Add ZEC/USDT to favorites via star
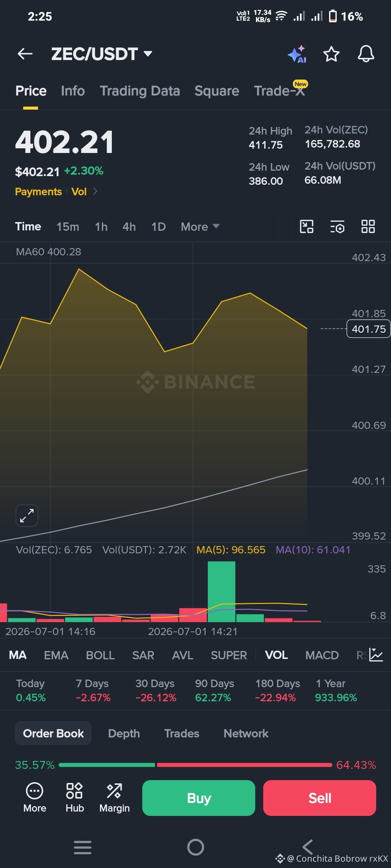 coord(331,54)
